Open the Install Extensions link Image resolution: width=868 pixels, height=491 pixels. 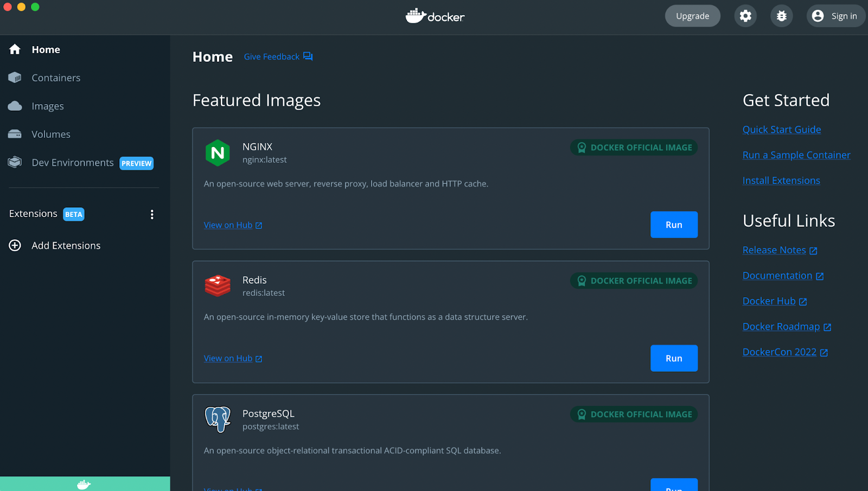pyautogui.click(x=781, y=180)
